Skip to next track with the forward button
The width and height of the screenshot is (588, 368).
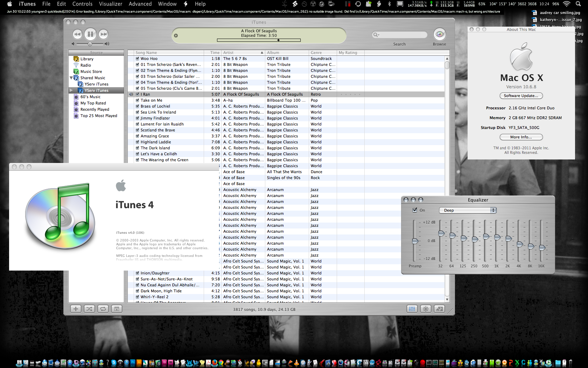103,34
